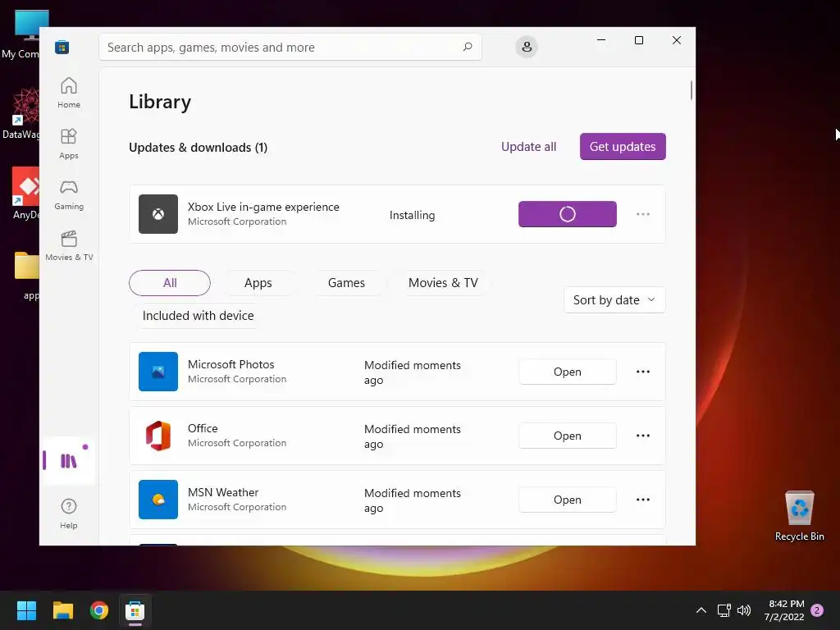The height and width of the screenshot is (630, 840).
Task: Click the Microsoft Photos app icon
Action: click(158, 372)
